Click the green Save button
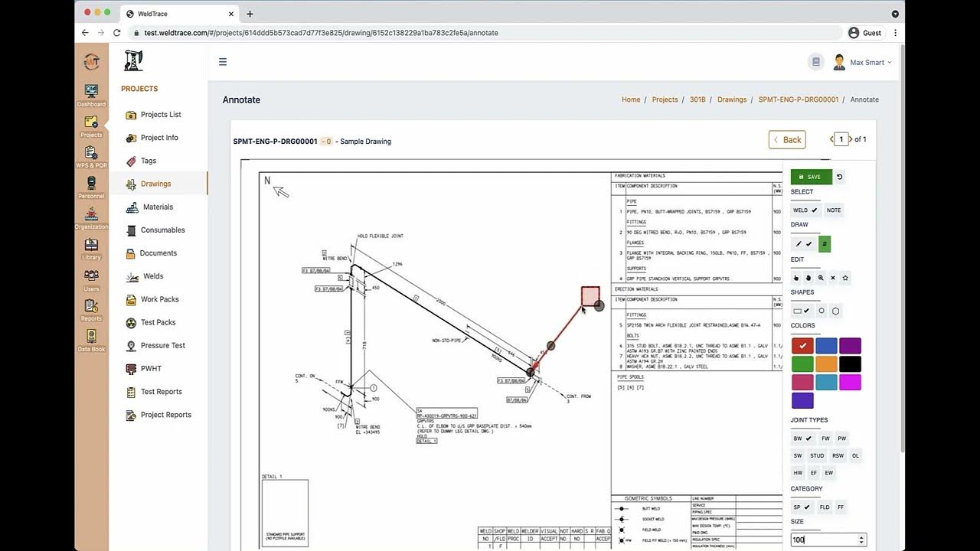The image size is (980, 551). (811, 177)
